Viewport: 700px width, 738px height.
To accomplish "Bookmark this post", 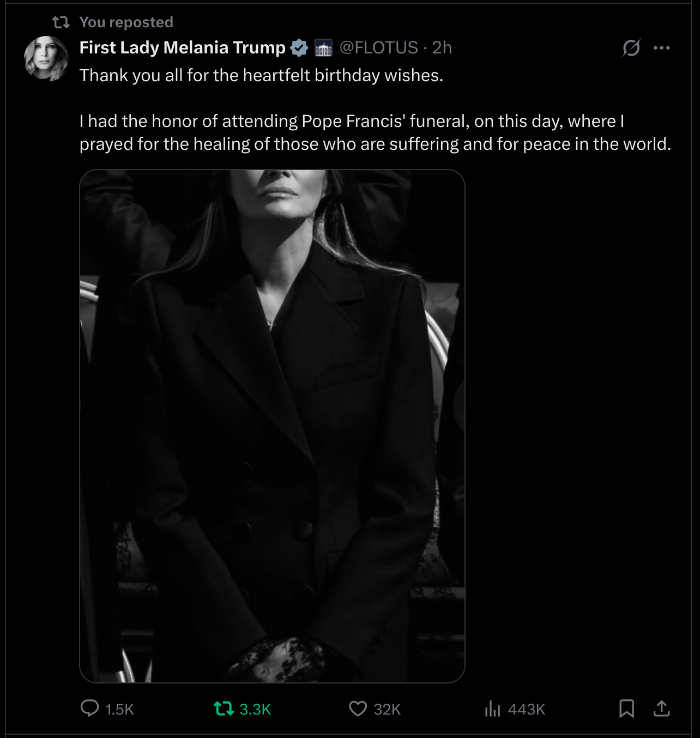I will pyautogui.click(x=626, y=709).
